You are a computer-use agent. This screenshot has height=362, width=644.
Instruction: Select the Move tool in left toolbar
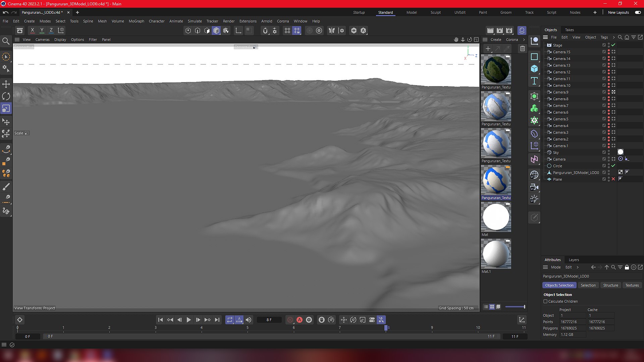(6, 84)
